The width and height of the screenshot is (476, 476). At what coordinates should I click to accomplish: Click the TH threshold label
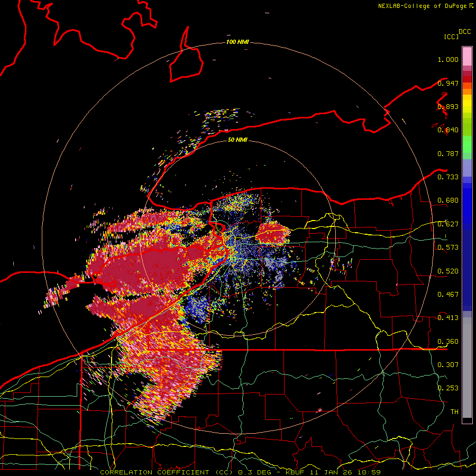(454, 411)
